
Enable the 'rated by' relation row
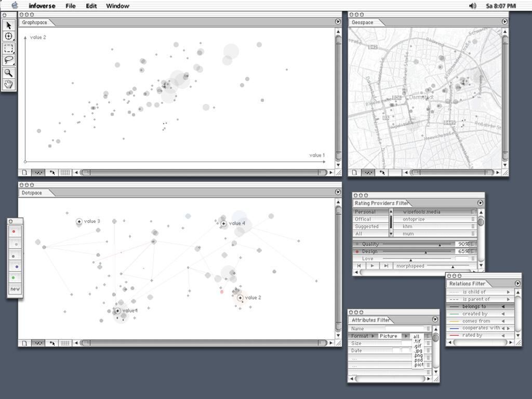click(x=472, y=335)
